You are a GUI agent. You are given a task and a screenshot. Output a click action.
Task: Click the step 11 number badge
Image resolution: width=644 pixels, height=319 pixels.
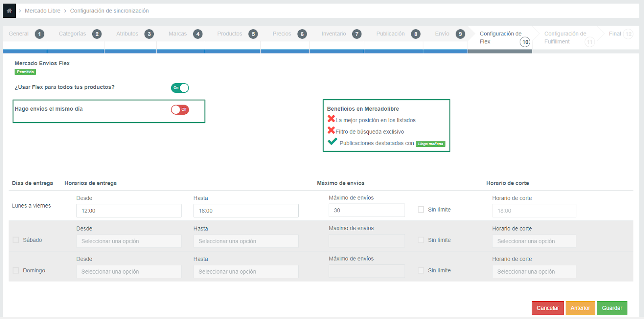pyautogui.click(x=590, y=42)
